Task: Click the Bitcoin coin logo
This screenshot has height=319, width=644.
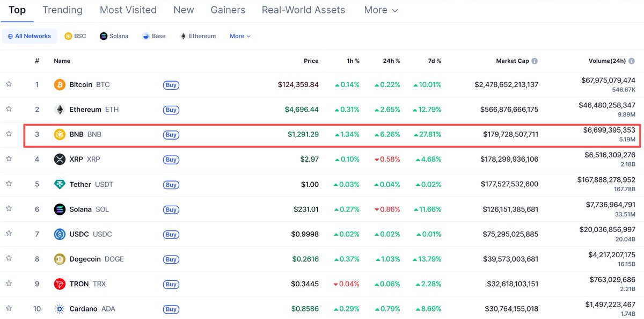Action: click(60, 85)
